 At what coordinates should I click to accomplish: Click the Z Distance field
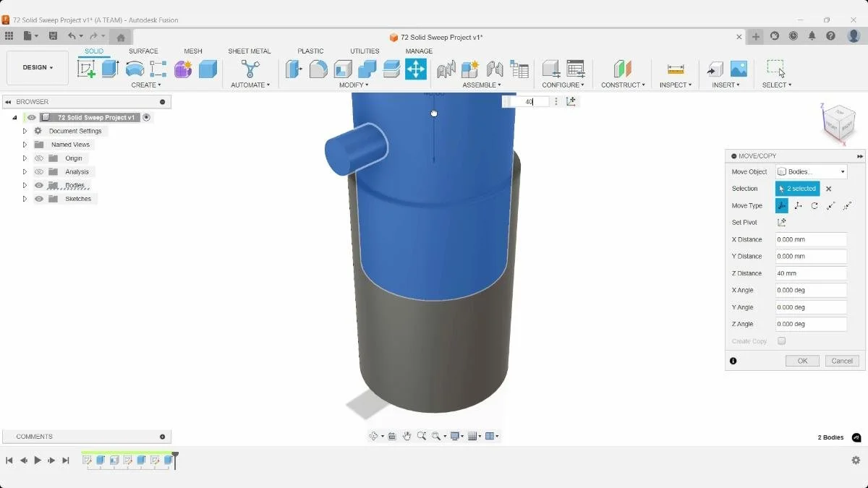coord(811,273)
